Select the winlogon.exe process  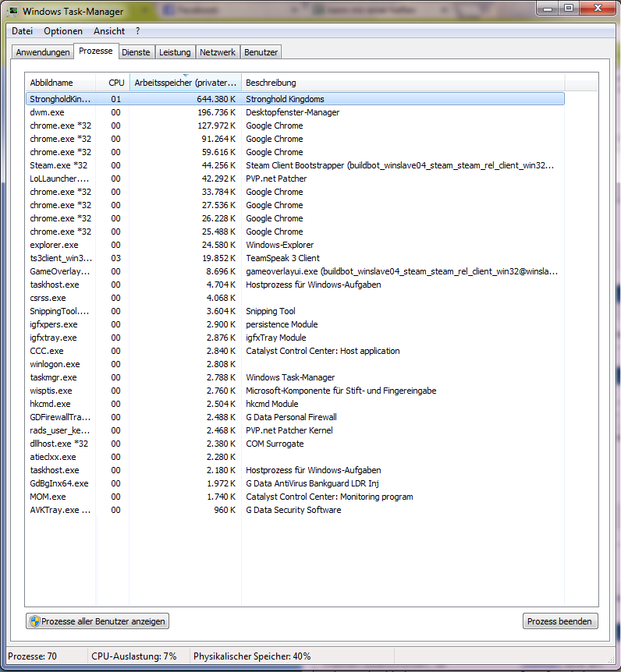tap(295, 364)
